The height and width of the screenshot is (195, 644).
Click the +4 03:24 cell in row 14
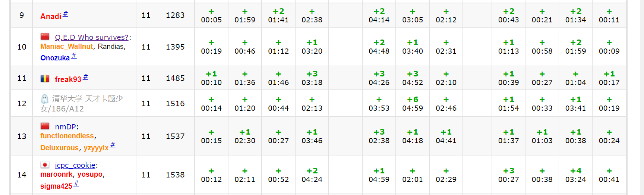click(x=575, y=175)
